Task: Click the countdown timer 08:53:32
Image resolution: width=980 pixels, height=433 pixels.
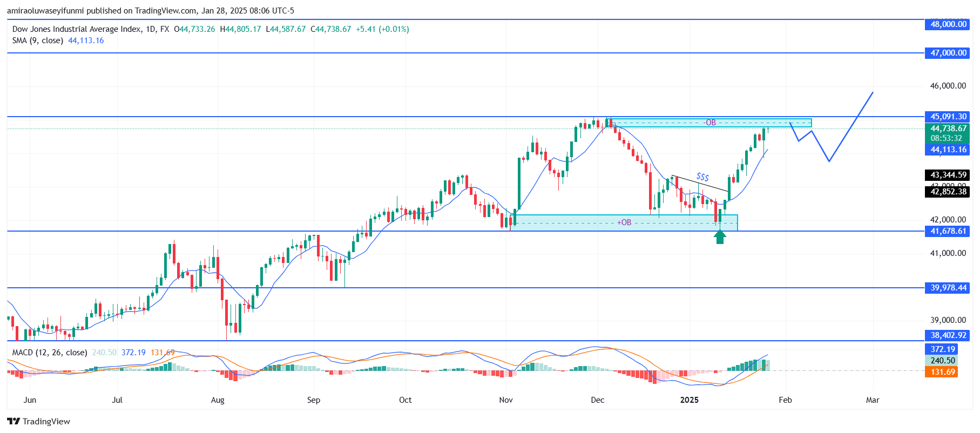Action: pos(947,138)
